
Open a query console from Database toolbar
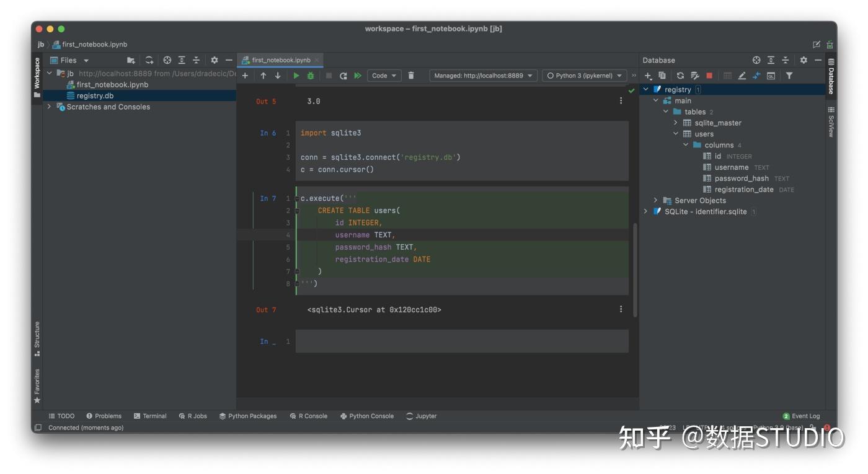[x=771, y=75]
